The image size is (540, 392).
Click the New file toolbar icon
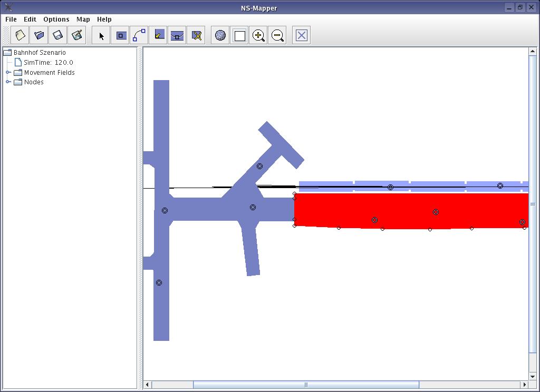pos(20,35)
